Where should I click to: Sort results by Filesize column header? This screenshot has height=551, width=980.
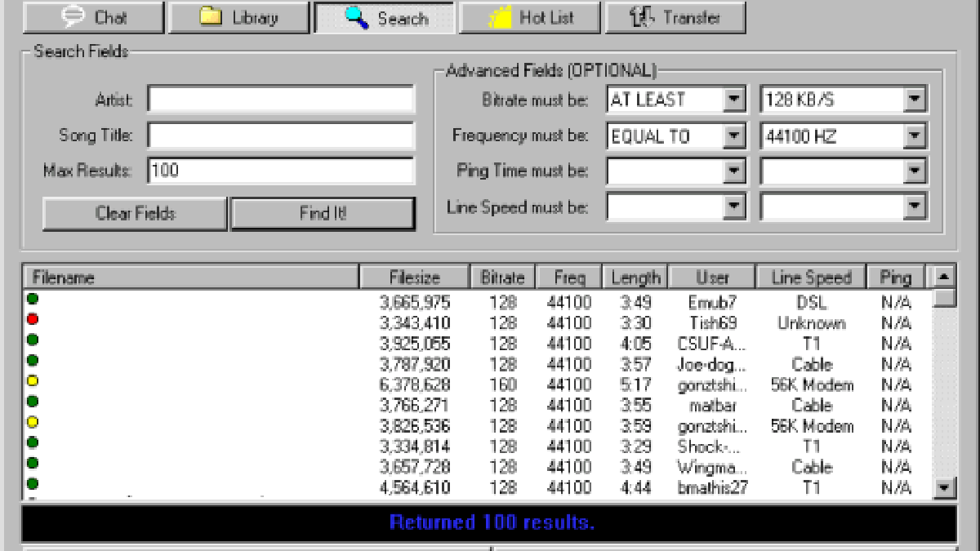(x=415, y=277)
